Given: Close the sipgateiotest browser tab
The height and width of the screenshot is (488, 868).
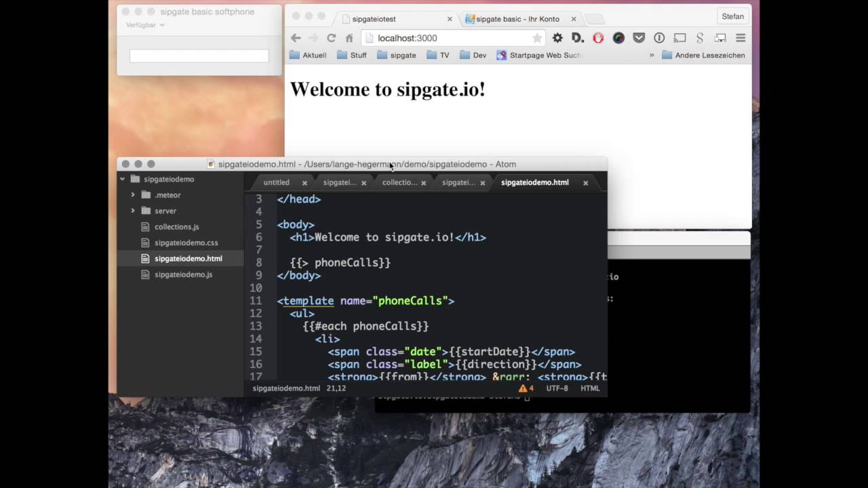Looking at the screenshot, I should coord(450,19).
